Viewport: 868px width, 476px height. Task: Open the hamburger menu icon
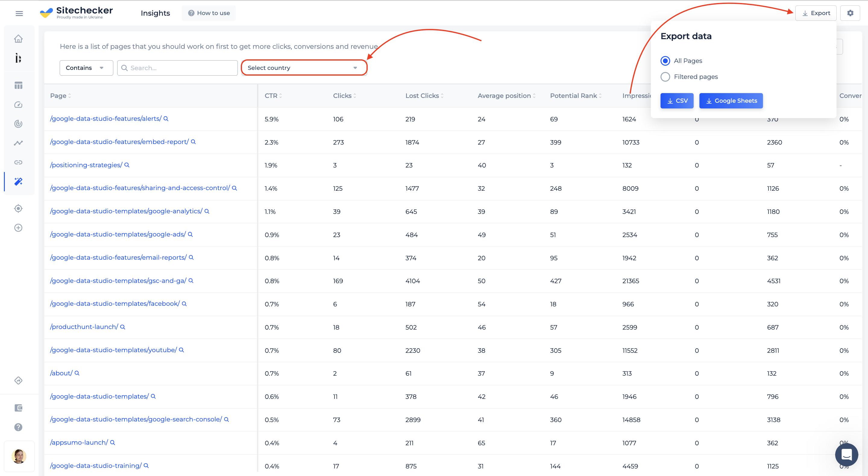[x=19, y=13]
